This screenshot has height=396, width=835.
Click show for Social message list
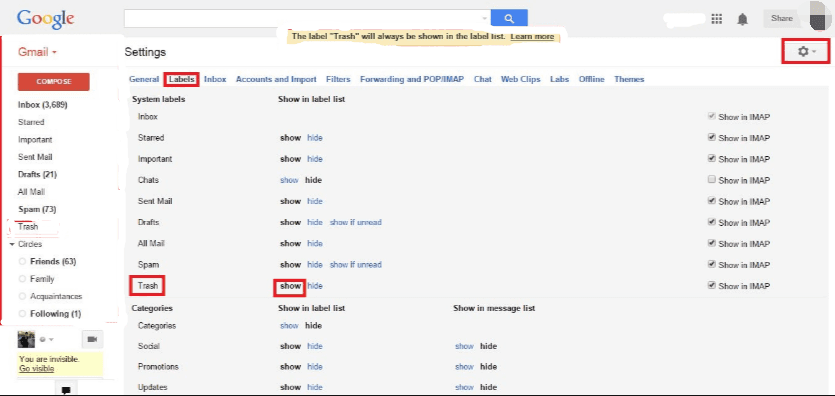(x=464, y=346)
